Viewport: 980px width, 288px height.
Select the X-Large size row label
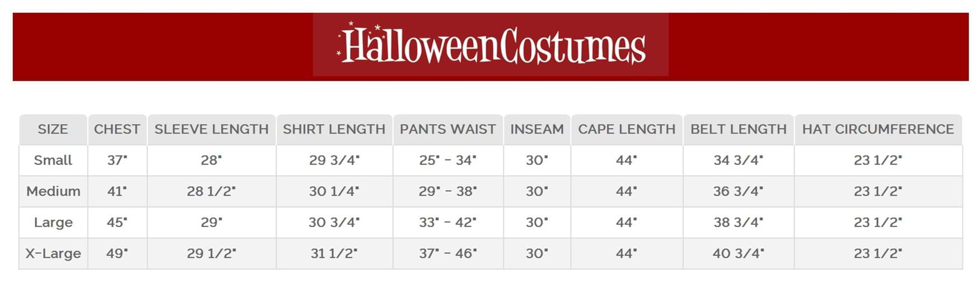53,254
